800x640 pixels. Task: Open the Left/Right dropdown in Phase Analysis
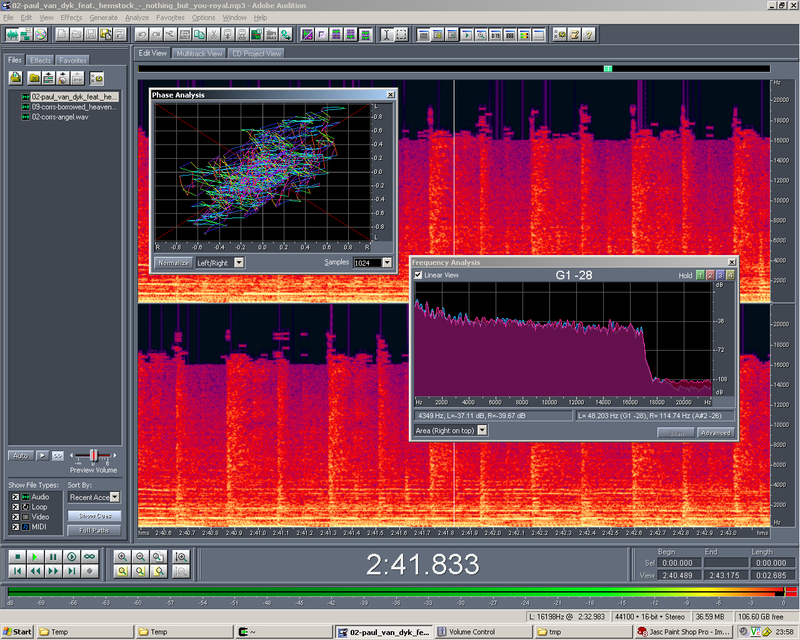click(x=239, y=263)
